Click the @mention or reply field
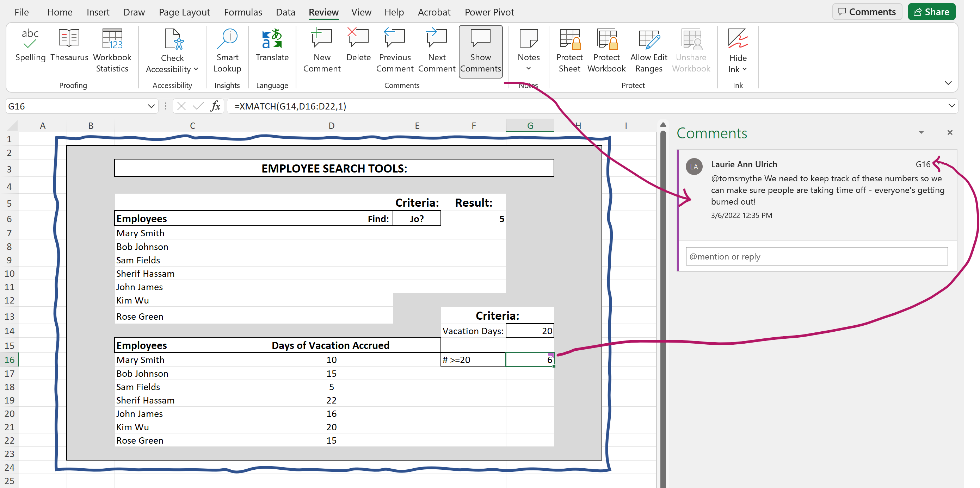Viewport: 980px width, 488px height. point(816,257)
